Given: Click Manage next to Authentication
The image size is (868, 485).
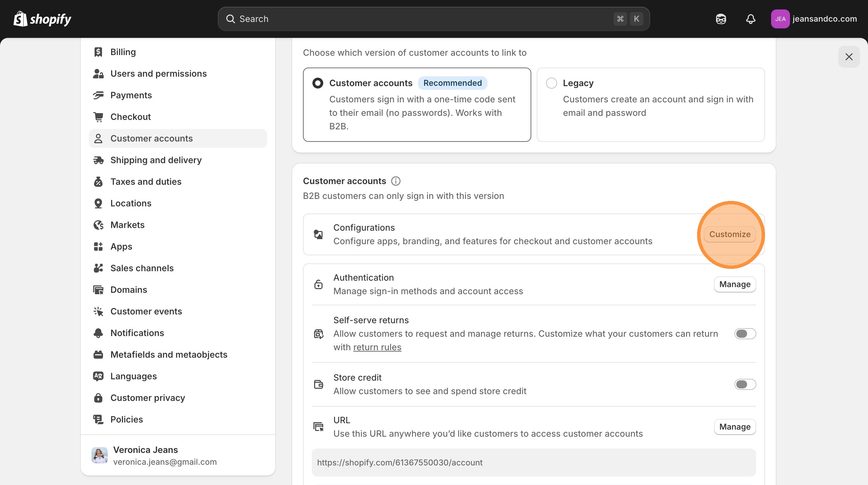Looking at the screenshot, I should point(735,284).
